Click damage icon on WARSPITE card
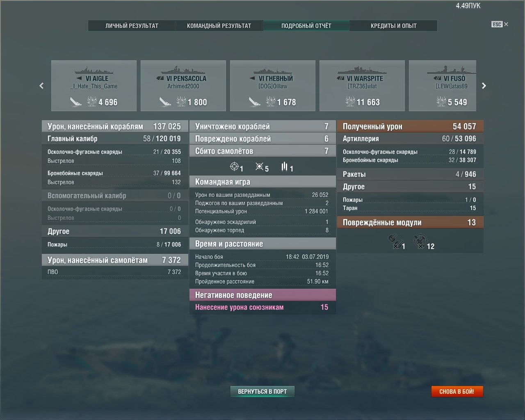525x420 pixels. pyautogui.click(x=350, y=101)
